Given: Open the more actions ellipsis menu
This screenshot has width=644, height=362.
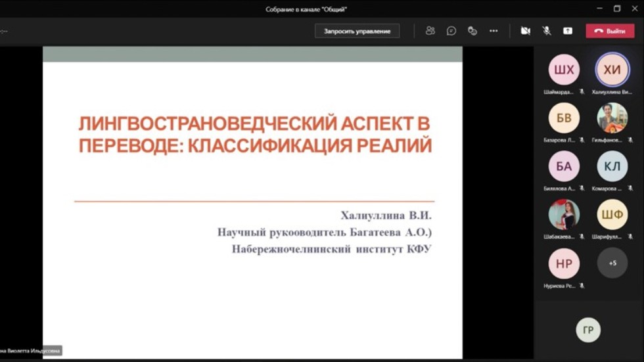Looking at the screenshot, I should pyautogui.click(x=494, y=31).
